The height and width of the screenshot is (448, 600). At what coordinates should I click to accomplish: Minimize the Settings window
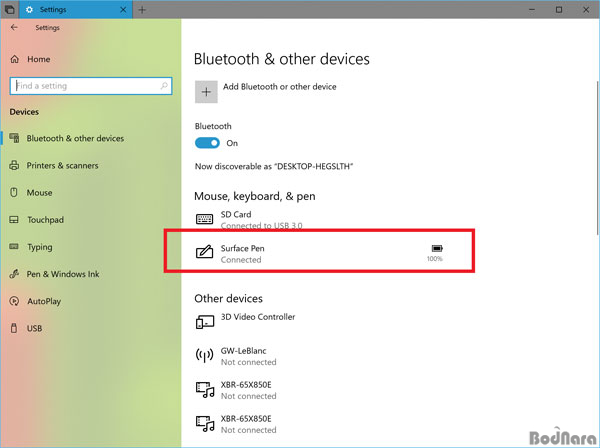532,10
